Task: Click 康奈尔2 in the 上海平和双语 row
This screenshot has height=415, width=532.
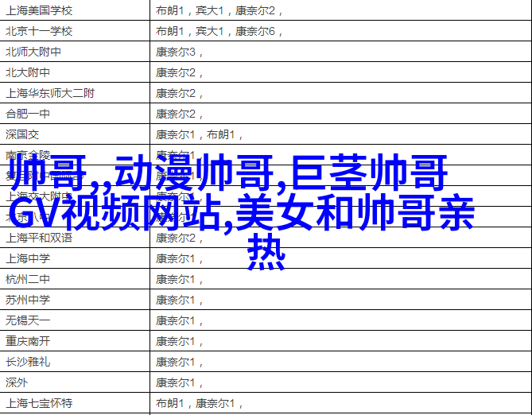Action: [x=340, y=238]
